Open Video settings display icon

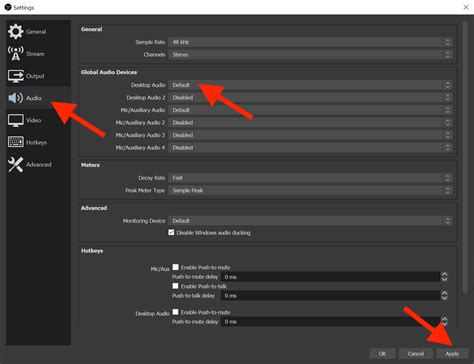(15, 120)
